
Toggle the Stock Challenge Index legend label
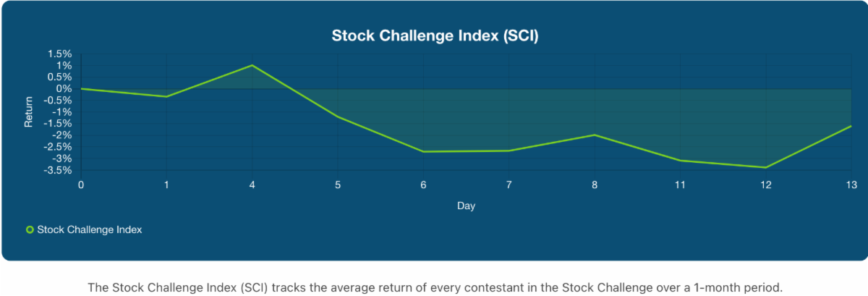coord(89,229)
